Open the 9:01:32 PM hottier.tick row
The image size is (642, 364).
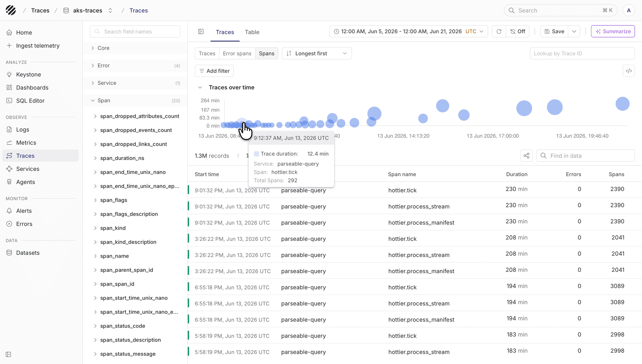coord(415,190)
